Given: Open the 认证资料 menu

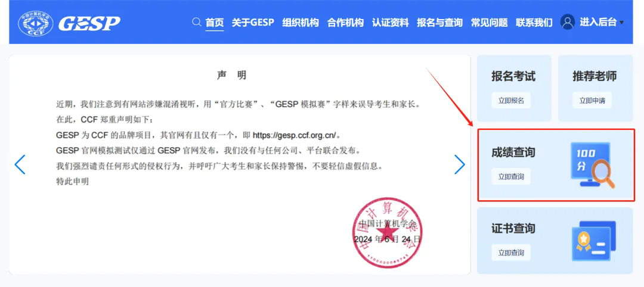Looking at the screenshot, I should coord(390,22).
